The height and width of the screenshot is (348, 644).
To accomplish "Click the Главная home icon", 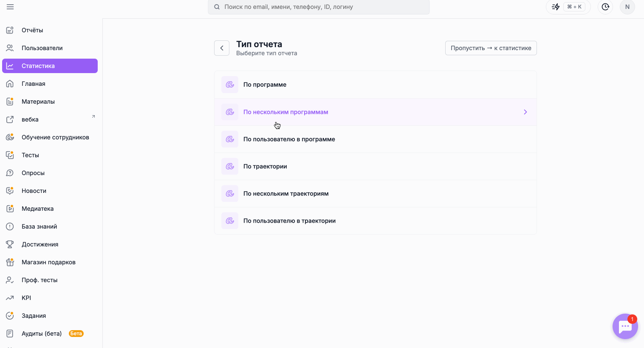I will pos(10,84).
